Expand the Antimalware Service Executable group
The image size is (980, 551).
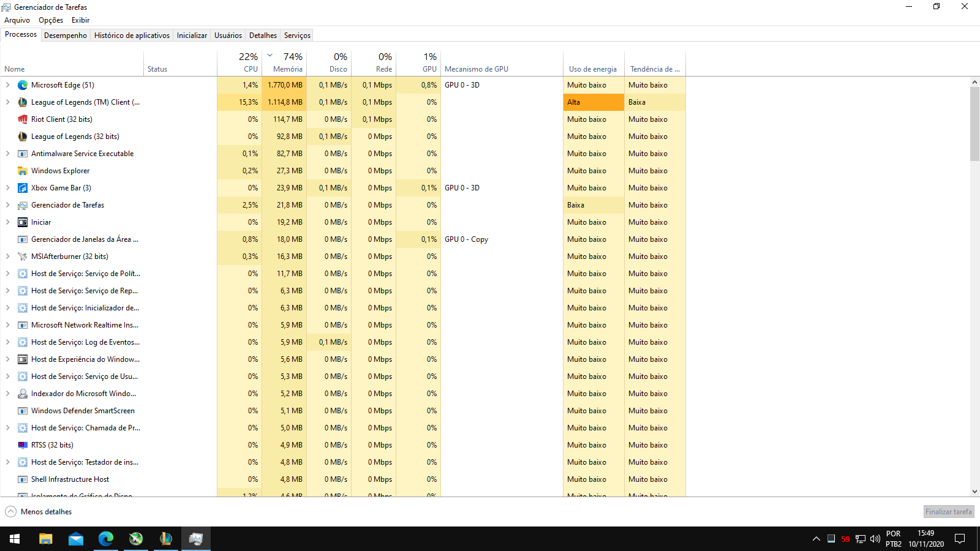coord(8,154)
